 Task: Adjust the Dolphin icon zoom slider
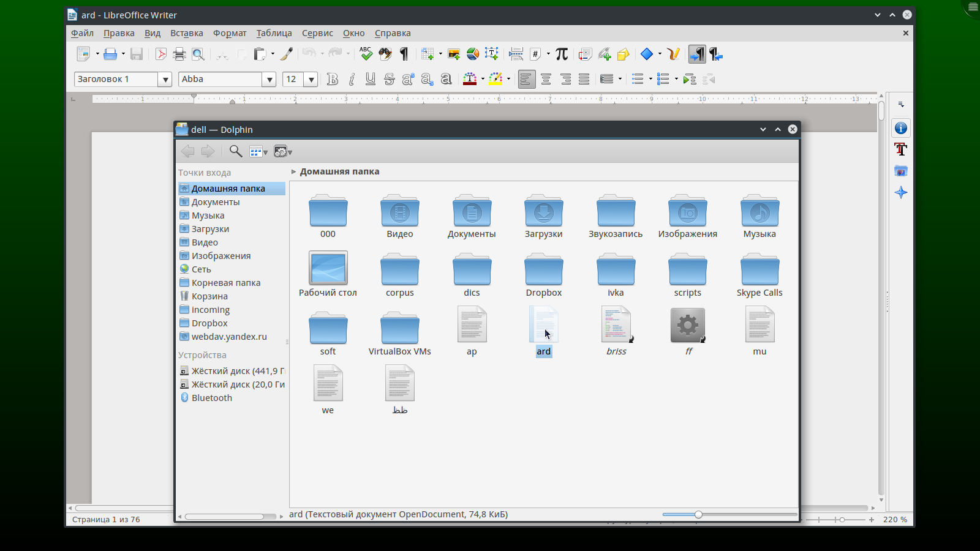coord(698,514)
